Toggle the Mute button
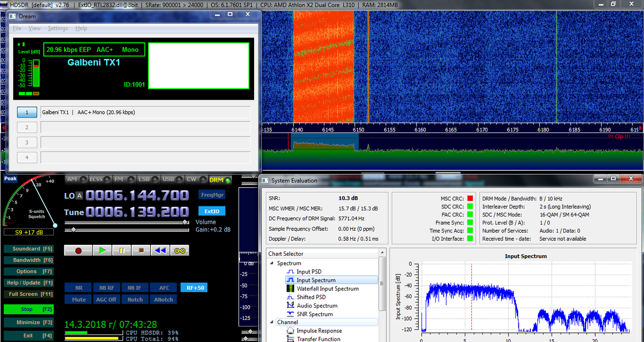 pyautogui.click(x=78, y=299)
